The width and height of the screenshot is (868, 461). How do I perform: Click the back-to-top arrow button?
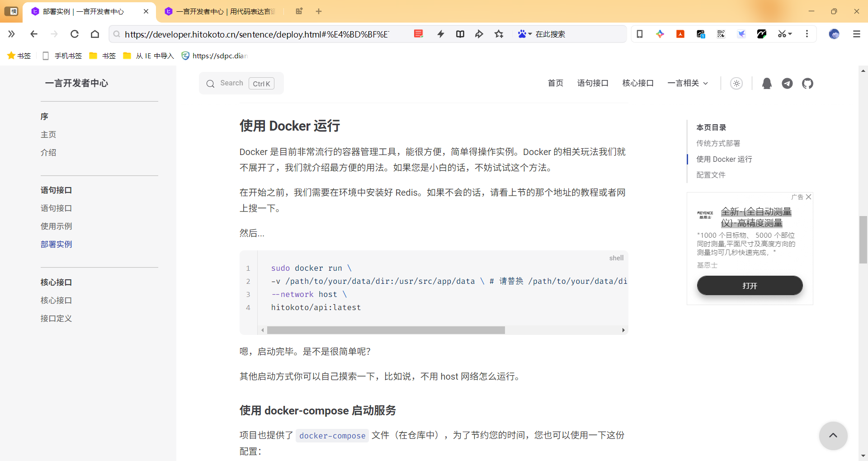[833, 436]
